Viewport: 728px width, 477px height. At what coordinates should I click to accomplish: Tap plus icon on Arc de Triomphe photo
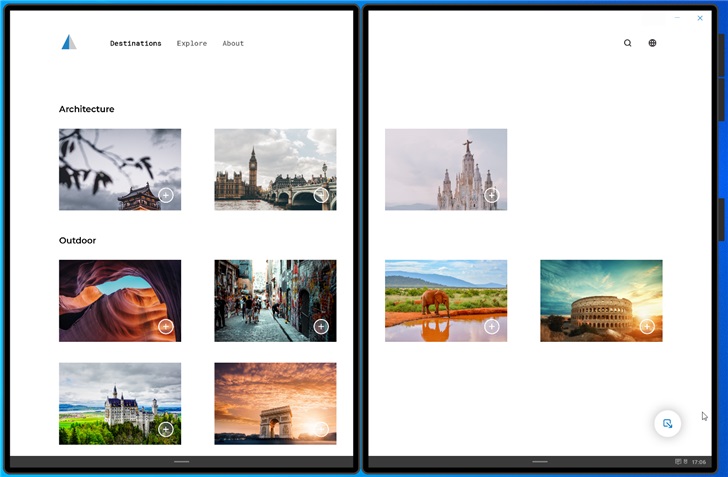[x=321, y=429]
